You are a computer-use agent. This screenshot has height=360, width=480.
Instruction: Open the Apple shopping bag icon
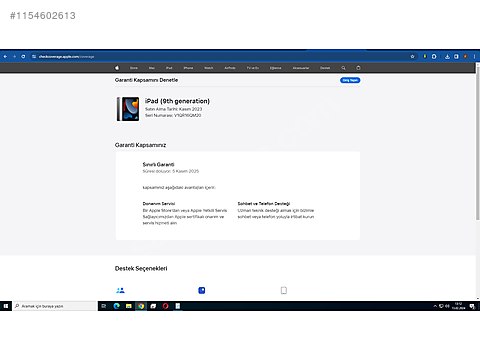coord(358,68)
